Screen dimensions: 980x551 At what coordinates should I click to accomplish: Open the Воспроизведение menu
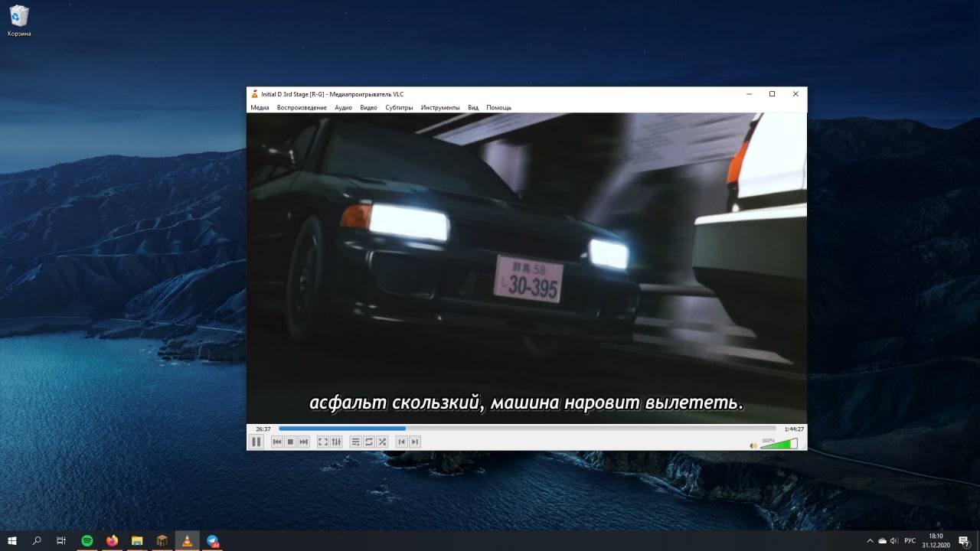(x=302, y=108)
